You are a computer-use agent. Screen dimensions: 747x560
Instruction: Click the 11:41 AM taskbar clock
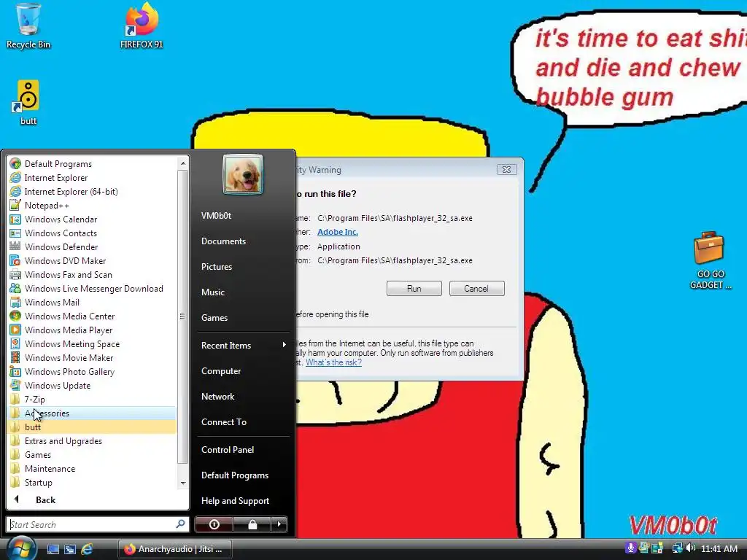[x=719, y=549]
